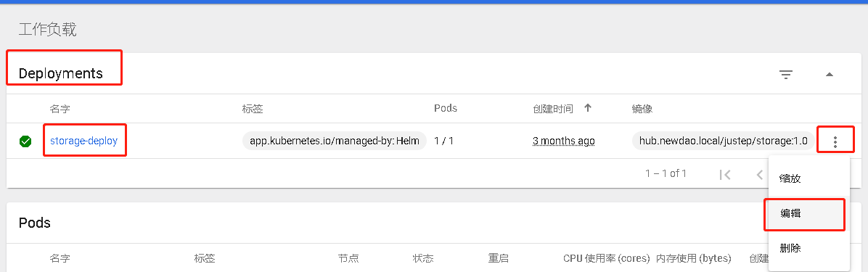This screenshot has height=272, width=868.
Task: Click 重启 column header in Pods table
Action: [x=498, y=258]
